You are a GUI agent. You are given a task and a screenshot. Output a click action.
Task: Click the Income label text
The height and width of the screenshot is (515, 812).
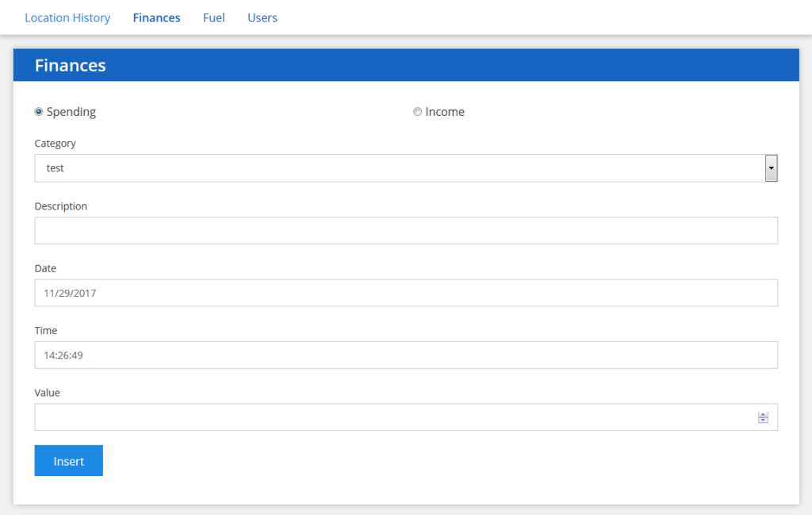click(x=445, y=112)
